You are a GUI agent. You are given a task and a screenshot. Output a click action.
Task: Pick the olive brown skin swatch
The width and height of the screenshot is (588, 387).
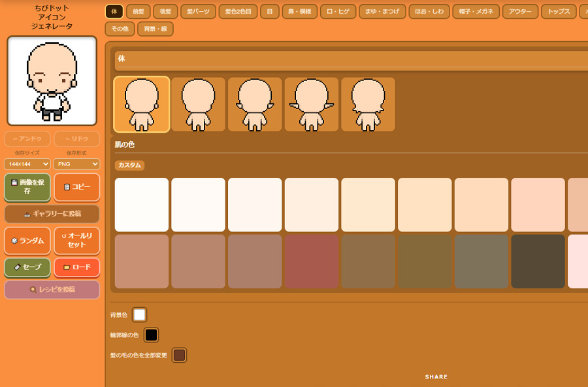tap(425, 261)
